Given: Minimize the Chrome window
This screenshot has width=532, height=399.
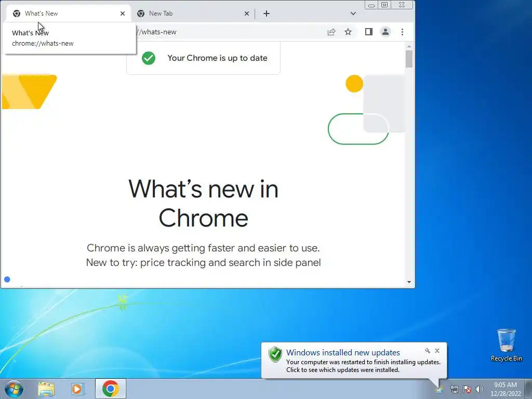Looking at the screenshot, I should click(x=371, y=5).
